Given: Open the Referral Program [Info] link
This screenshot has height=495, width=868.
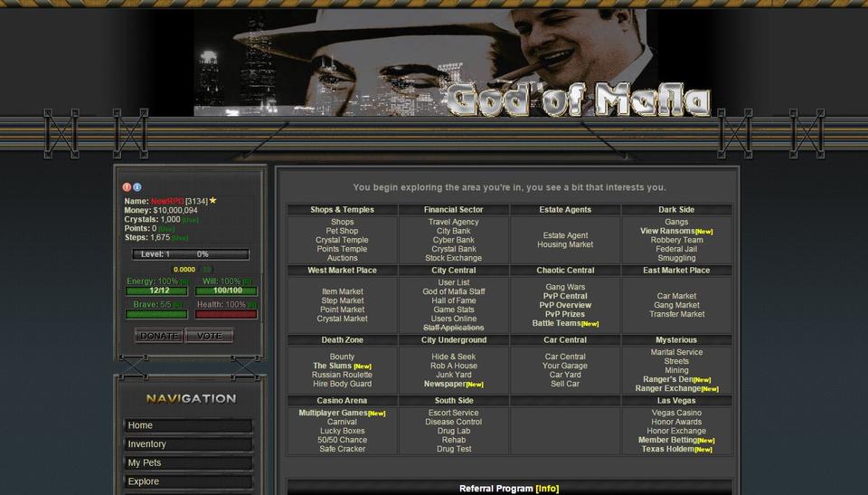Looking at the screenshot, I should pos(547,489).
